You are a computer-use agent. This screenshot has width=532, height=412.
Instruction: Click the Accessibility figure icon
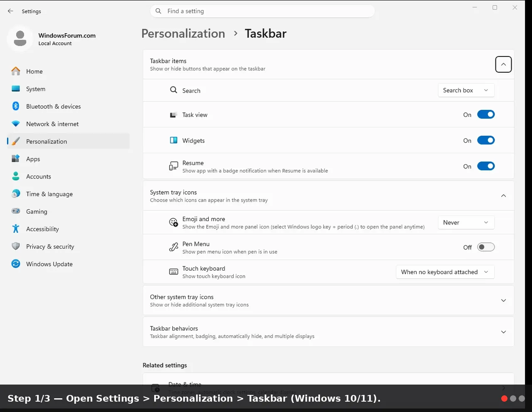[16, 229]
